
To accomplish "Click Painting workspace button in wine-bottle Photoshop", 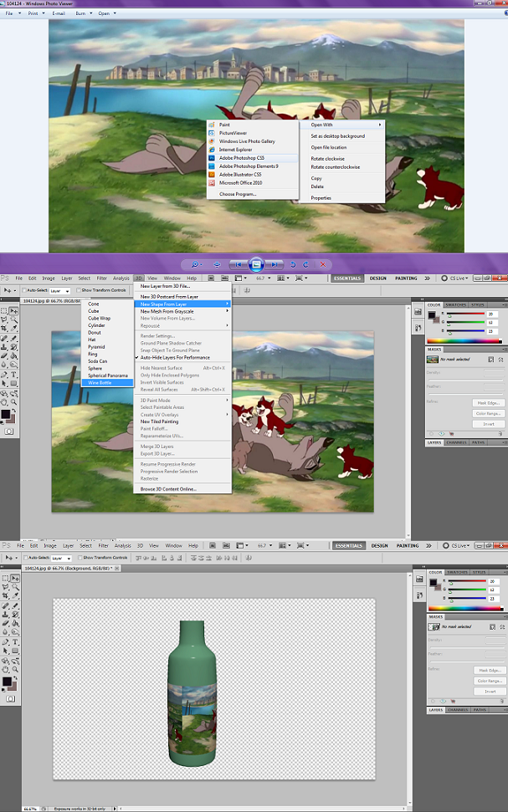I will pos(407,545).
